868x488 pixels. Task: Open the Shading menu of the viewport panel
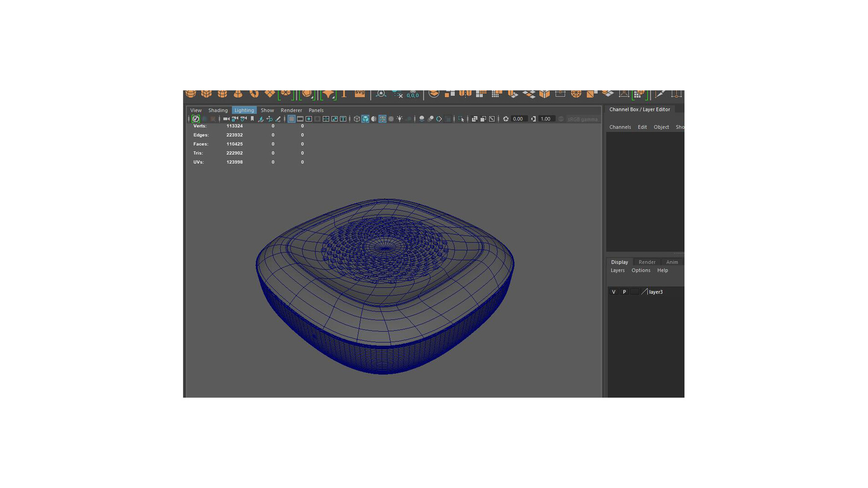pos(218,110)
